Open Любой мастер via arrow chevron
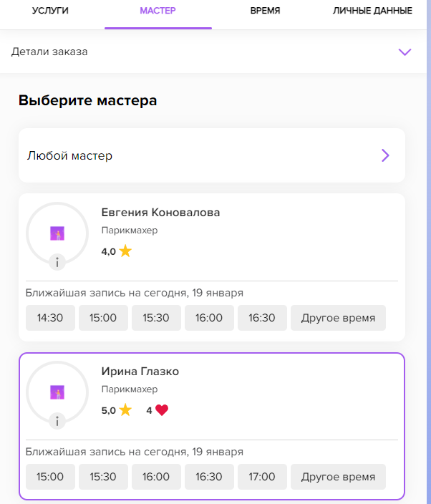The image size is (431, 504). [385, 155]
